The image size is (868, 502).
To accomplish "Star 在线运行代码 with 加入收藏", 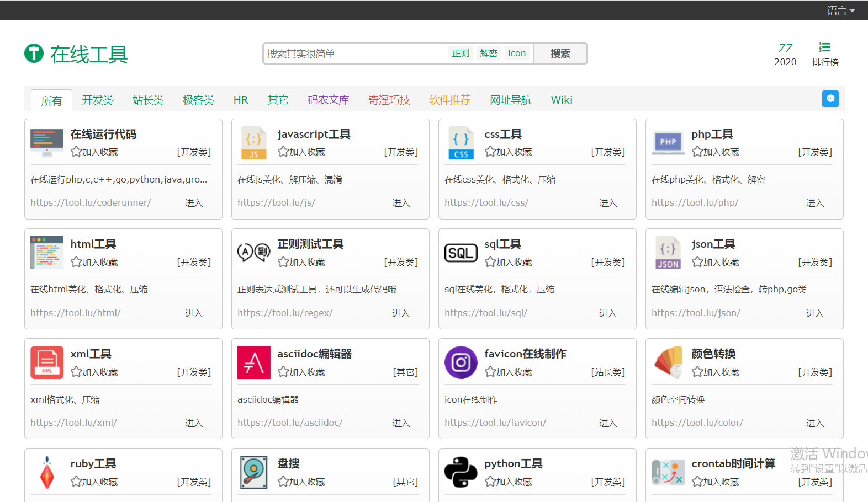I will click(94, 152).
